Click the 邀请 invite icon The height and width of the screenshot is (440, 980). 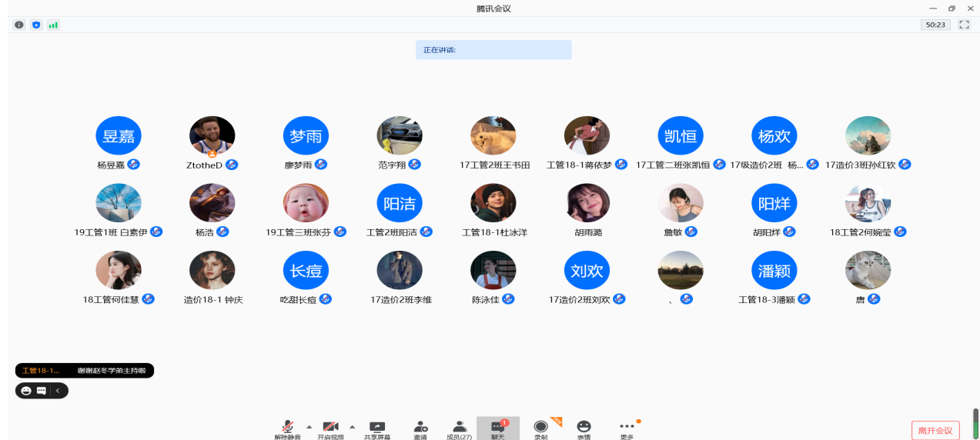[420, 428]
